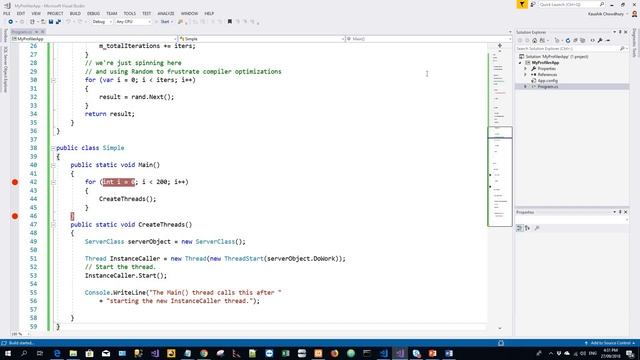Select Program.cs in Solution Explorer
640x360 pixels.
(547, 87)
